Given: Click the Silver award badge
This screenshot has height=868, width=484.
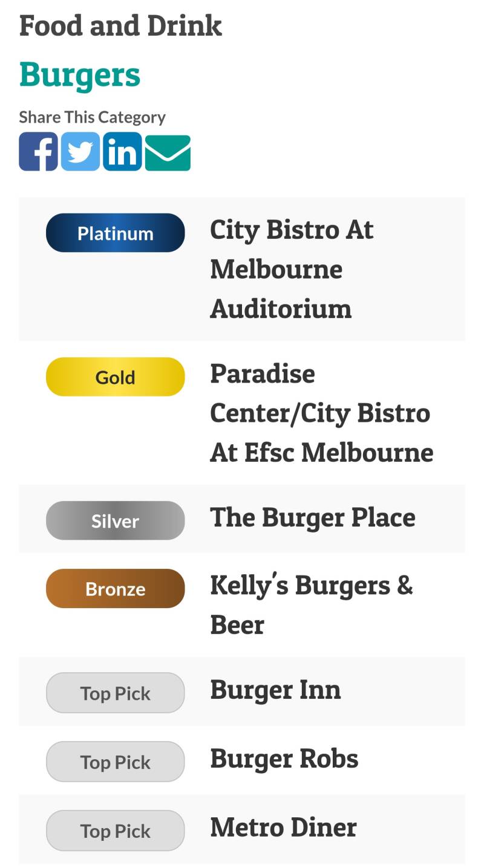Looking at the screenshot, I should (x=115, y=520).
